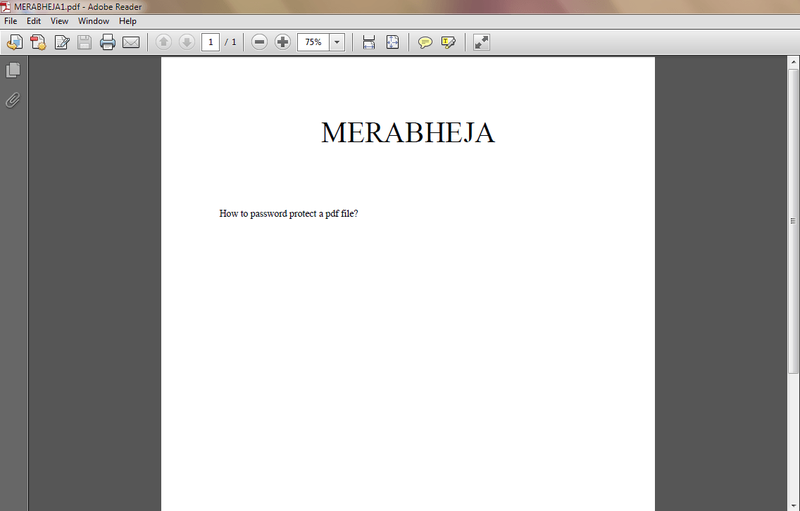Go to previous page arrow
Screen dimensions: 800x511
coord(163,42)
